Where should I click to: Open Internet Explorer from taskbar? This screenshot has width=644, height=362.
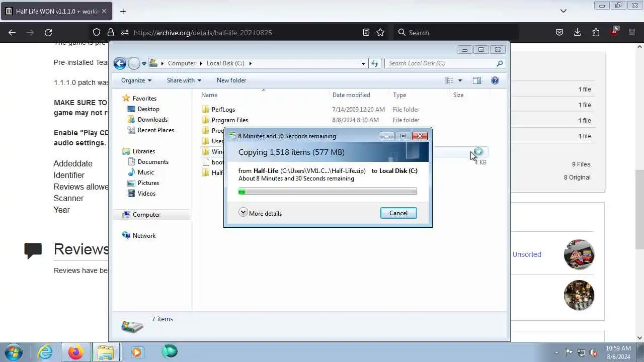(45, 352)
